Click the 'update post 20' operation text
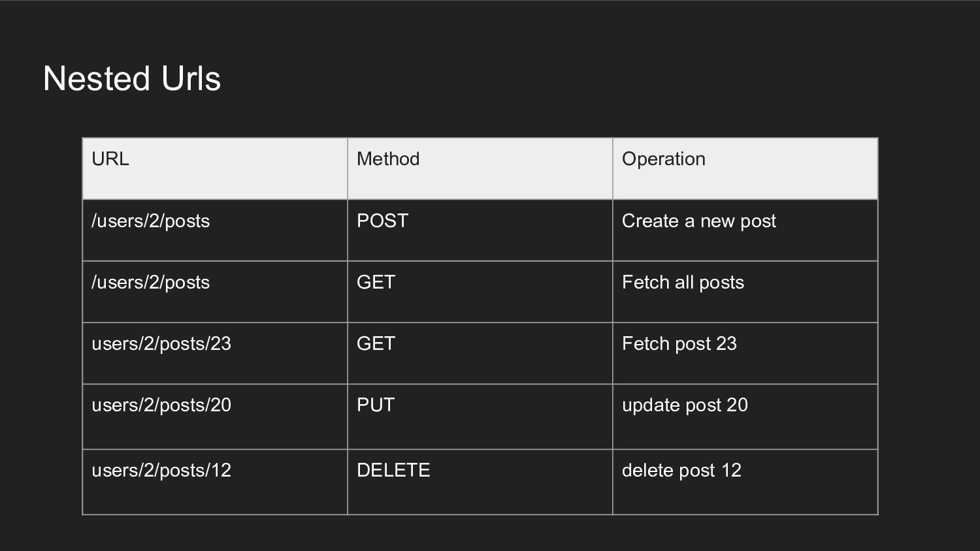The image size is (980, 551). 685,405
